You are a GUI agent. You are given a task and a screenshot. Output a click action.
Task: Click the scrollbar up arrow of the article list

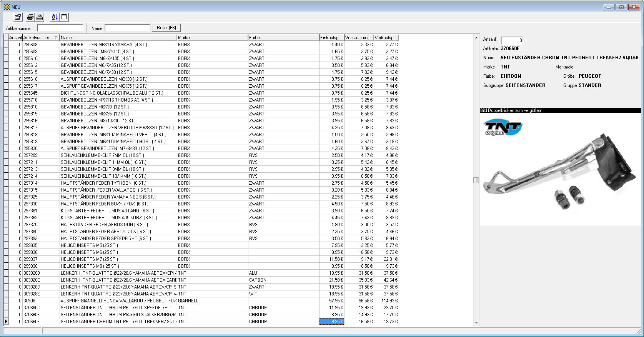pyautogui.click(x=476, y=38)
